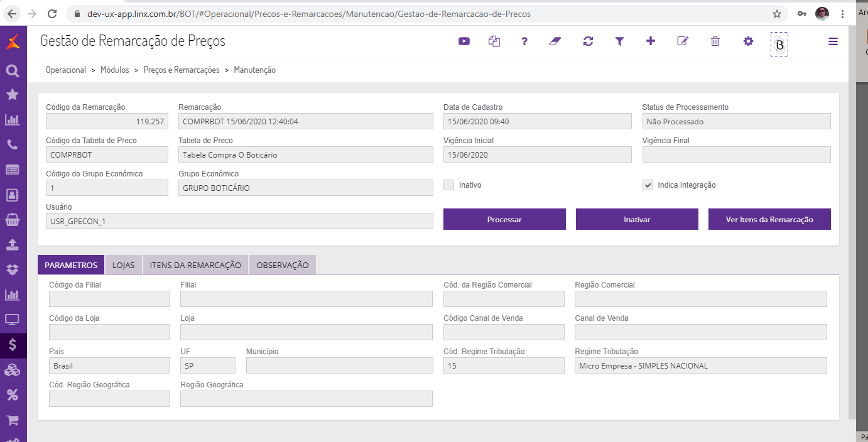Click Manutenção breadcrumb
Screen dimensions: 868x442
(x=255, y=70)
